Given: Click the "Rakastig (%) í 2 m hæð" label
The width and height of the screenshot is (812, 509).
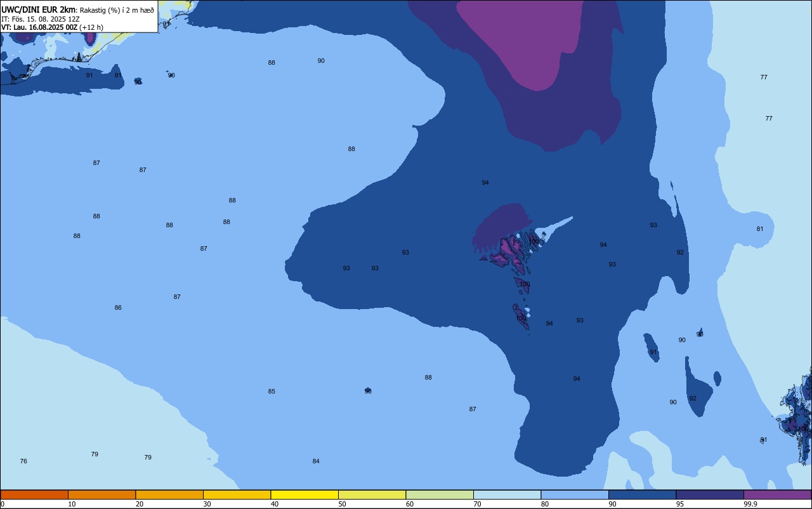Looking at the screenshot, I should tap(117, 10).
